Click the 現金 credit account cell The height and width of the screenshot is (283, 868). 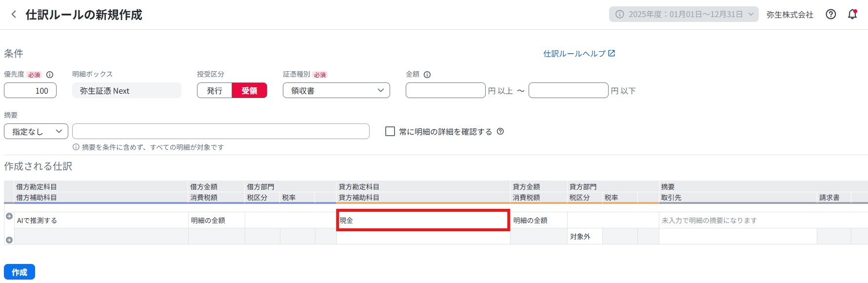pyautogui.click(x=423, y=221)
